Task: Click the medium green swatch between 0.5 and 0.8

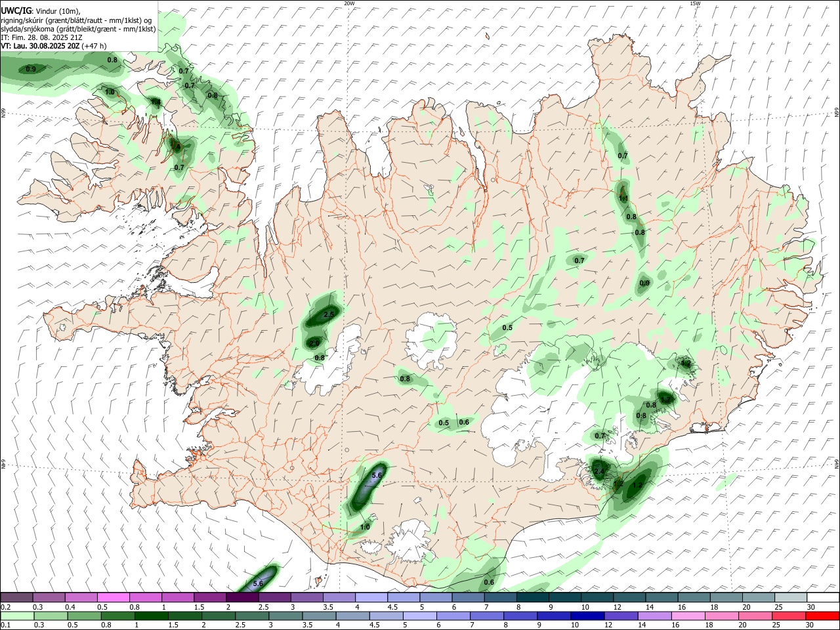Action: click(84, 616)
